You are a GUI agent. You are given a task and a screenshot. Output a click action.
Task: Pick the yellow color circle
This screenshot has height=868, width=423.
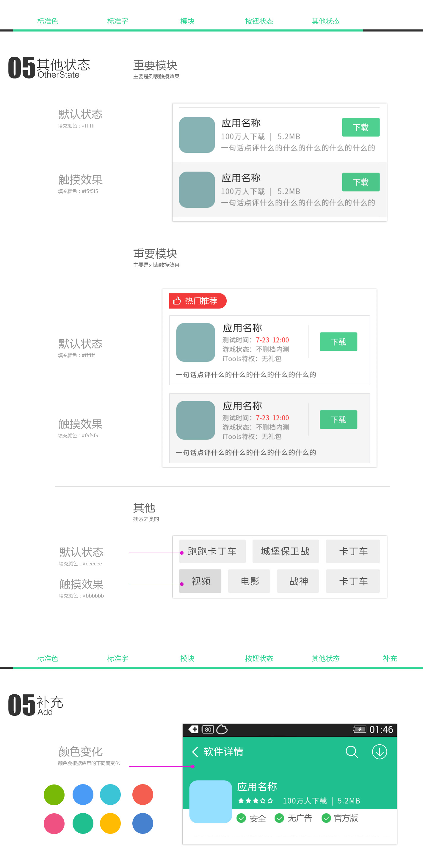(110, 823)
